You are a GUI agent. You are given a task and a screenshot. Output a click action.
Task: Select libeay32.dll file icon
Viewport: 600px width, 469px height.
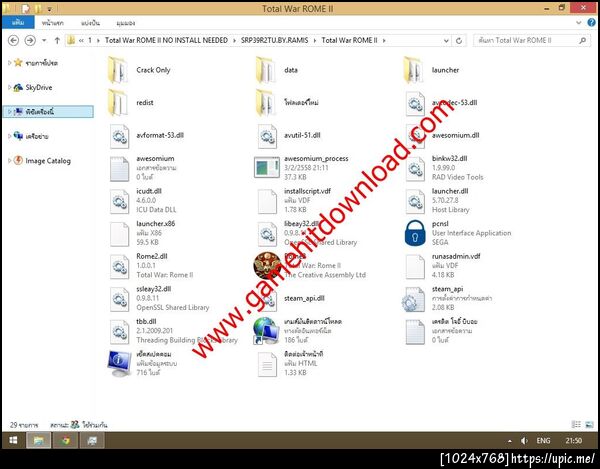267,234
